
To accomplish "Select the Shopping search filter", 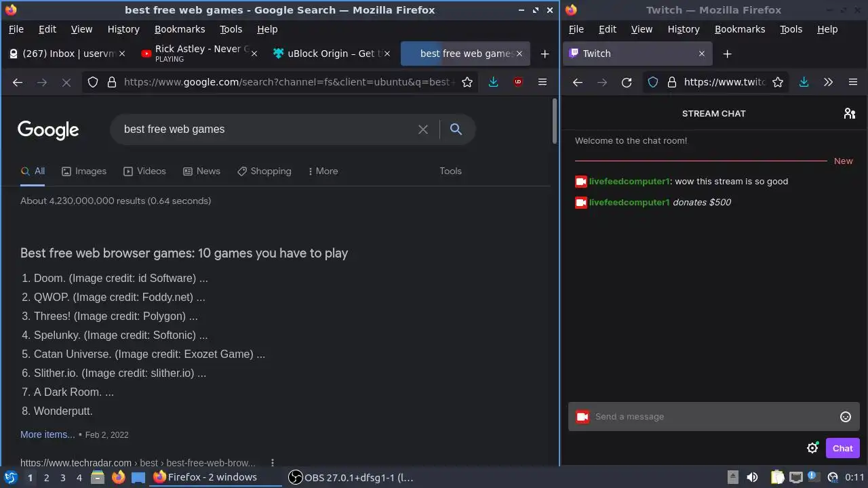I will [264, 171].
